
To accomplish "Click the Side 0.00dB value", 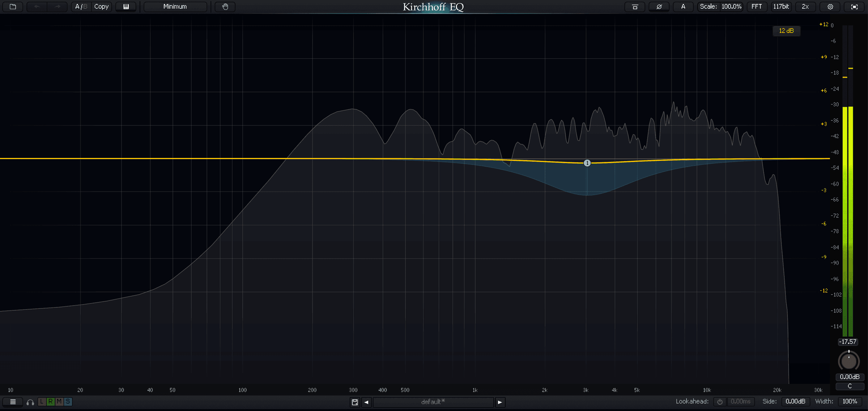I will (x=795, y=402).
